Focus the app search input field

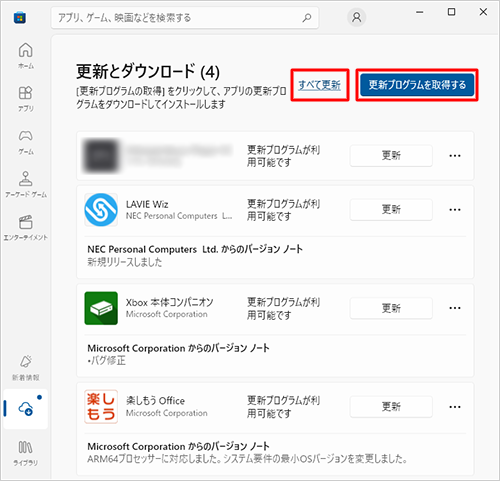tap(185, 17)
